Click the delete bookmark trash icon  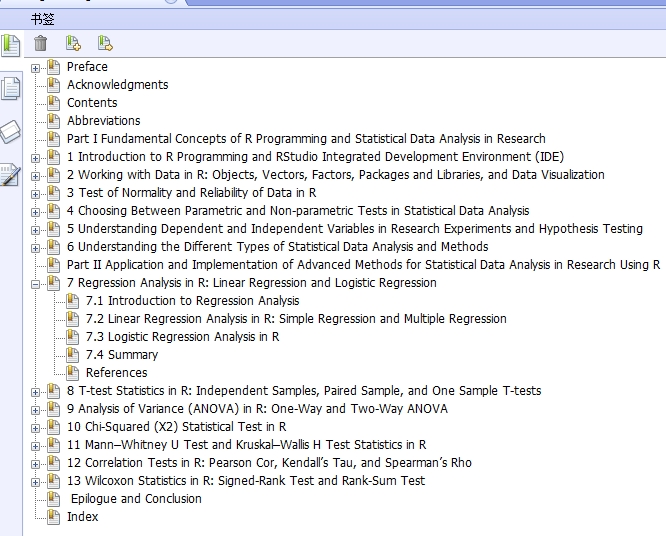[x=41, y=43]
